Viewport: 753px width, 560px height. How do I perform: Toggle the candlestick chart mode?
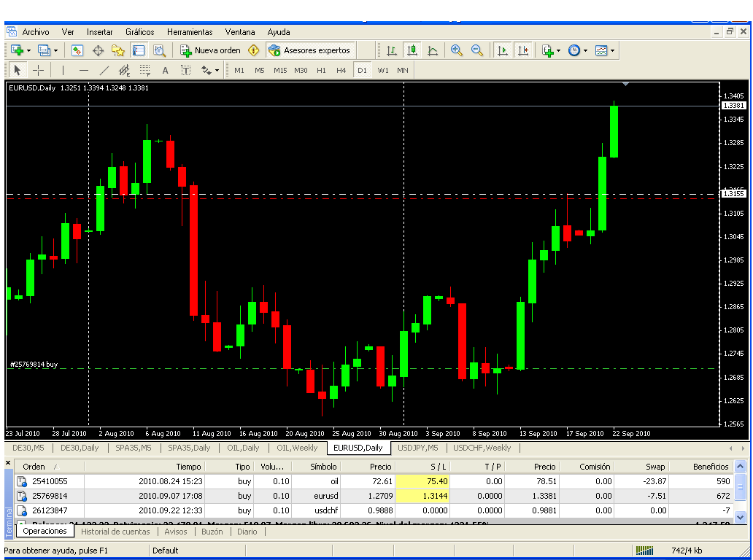[x=412, y=50]
